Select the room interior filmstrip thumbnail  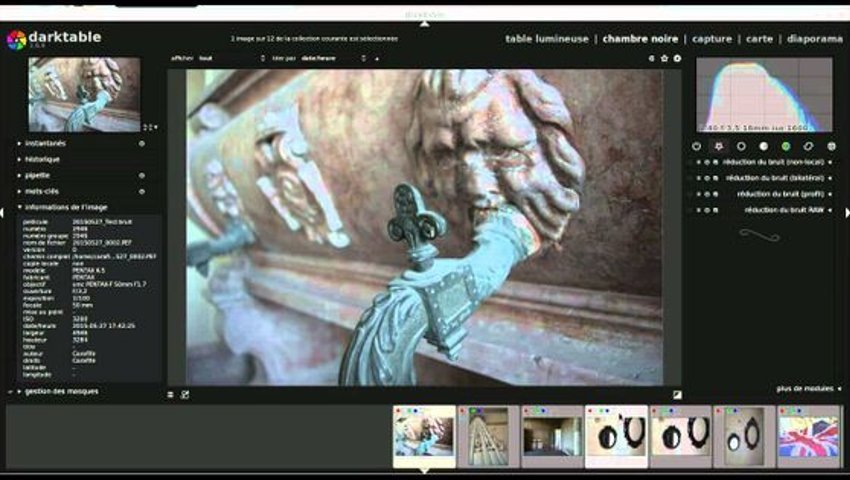pyautogui.click(x=552, y=437)
